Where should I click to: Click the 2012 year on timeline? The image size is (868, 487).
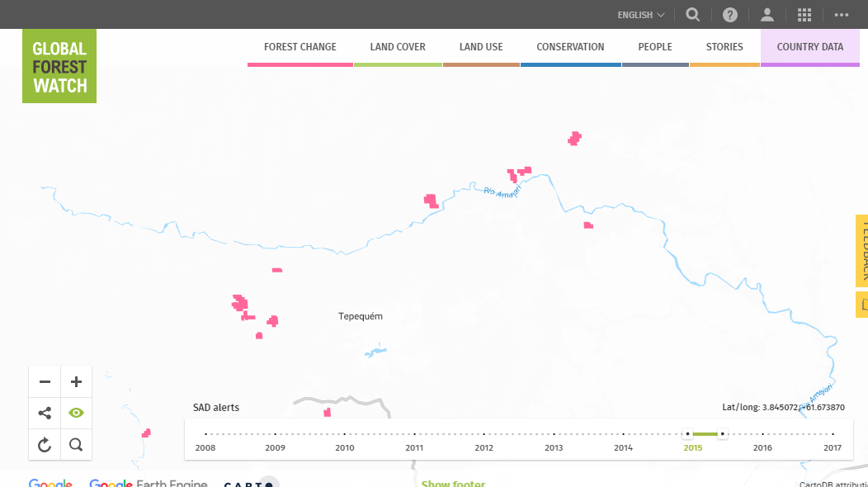point(484,447)
